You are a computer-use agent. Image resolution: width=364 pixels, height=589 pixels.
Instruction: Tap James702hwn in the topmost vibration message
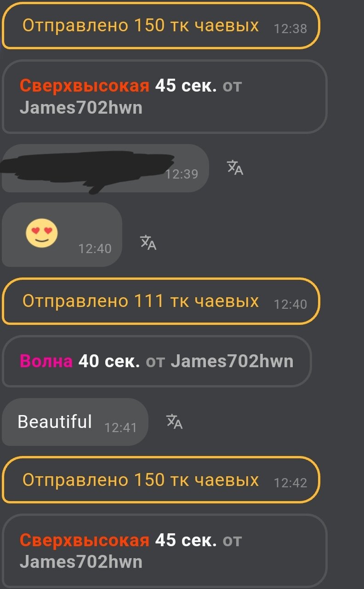81,108
